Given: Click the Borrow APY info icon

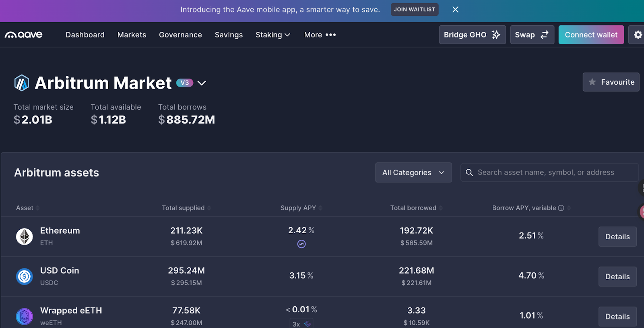Looking at the screenshot, I should 561,208.
